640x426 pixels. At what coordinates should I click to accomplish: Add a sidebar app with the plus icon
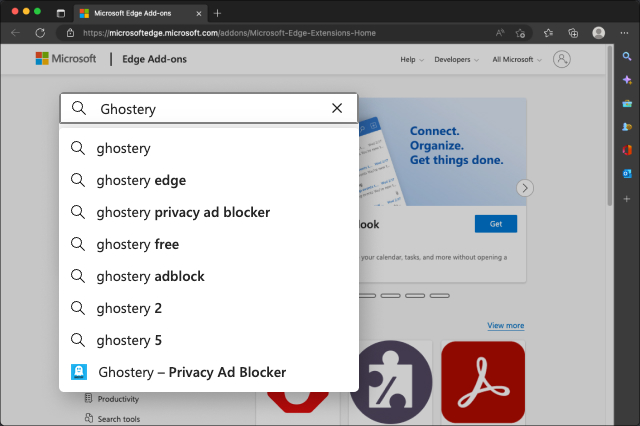click(627, 198)
